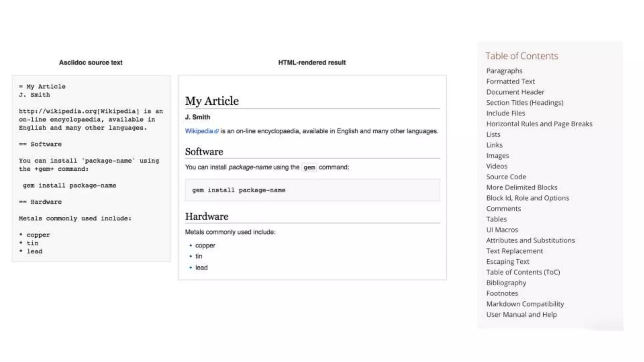Jump to Section Titles (Headings)
Screen dimensions: 644x362
click(525, 103)
